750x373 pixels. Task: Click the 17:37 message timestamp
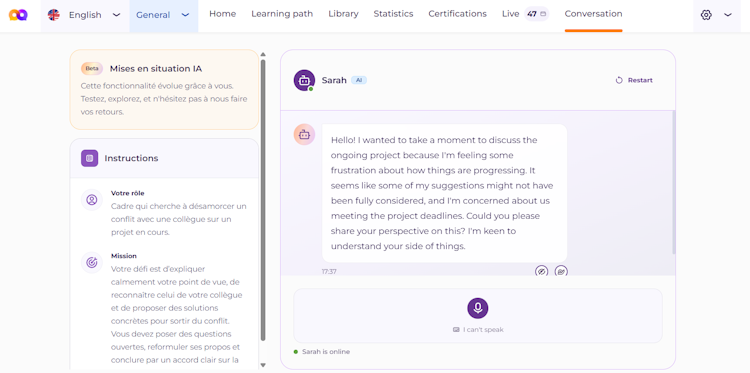pos(329,271)
